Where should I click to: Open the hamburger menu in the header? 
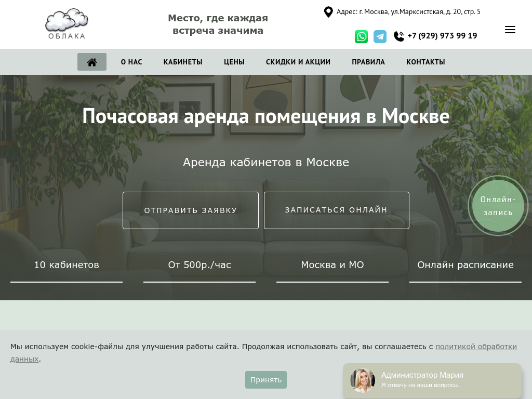[x=510, y=30]
